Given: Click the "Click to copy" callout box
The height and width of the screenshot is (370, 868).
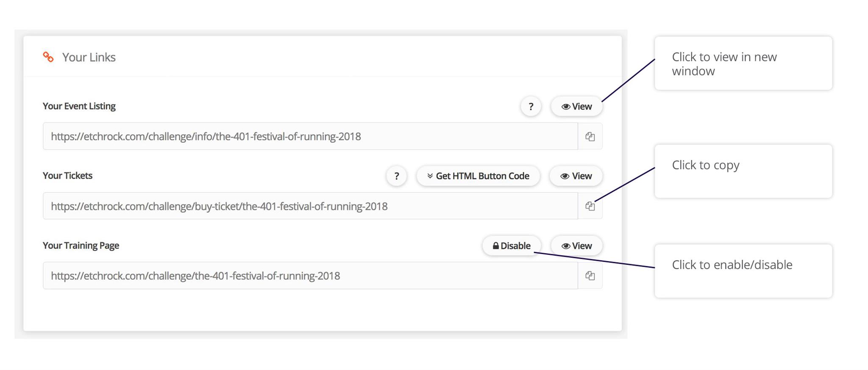Looking at the screenshot, I should point(743,171).
